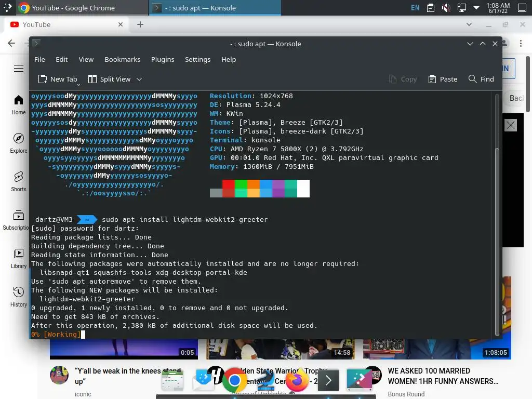
Task: Expand the hidden system tray icons arrow
Action: [x=476, y=7]
